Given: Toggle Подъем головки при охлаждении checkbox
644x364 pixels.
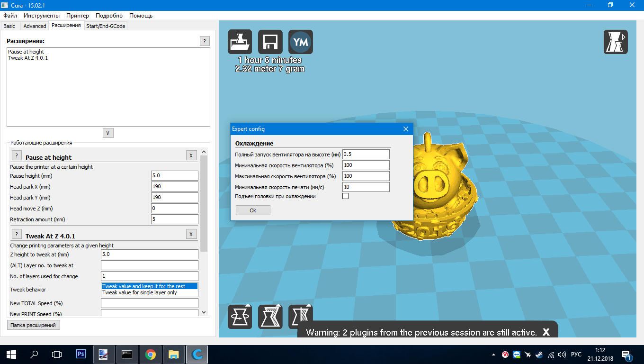Looking at the screenshot, I should [345, 196].
